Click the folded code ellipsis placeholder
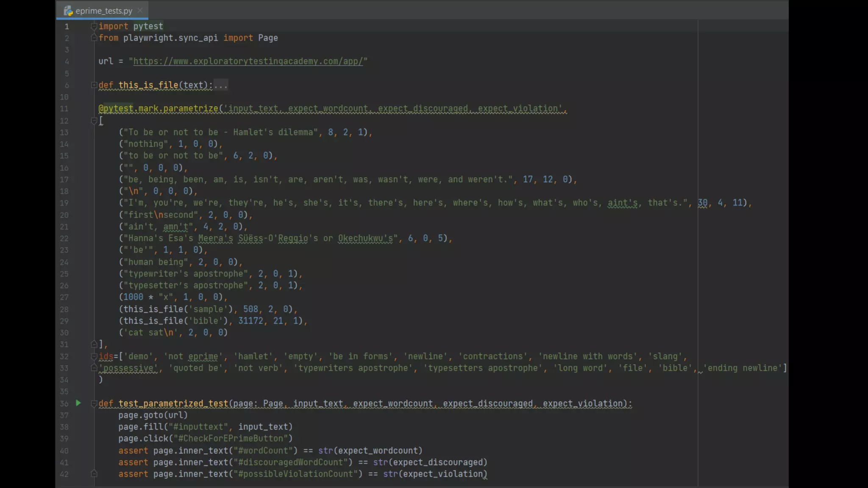 [x=220, y=85]
